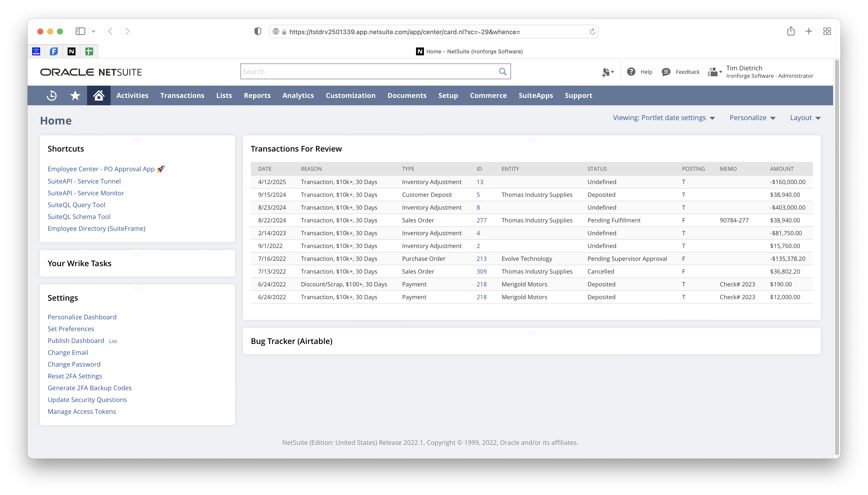Click the browser URL address bar
This screenshot has width=868, height=495.
(434, 32)
